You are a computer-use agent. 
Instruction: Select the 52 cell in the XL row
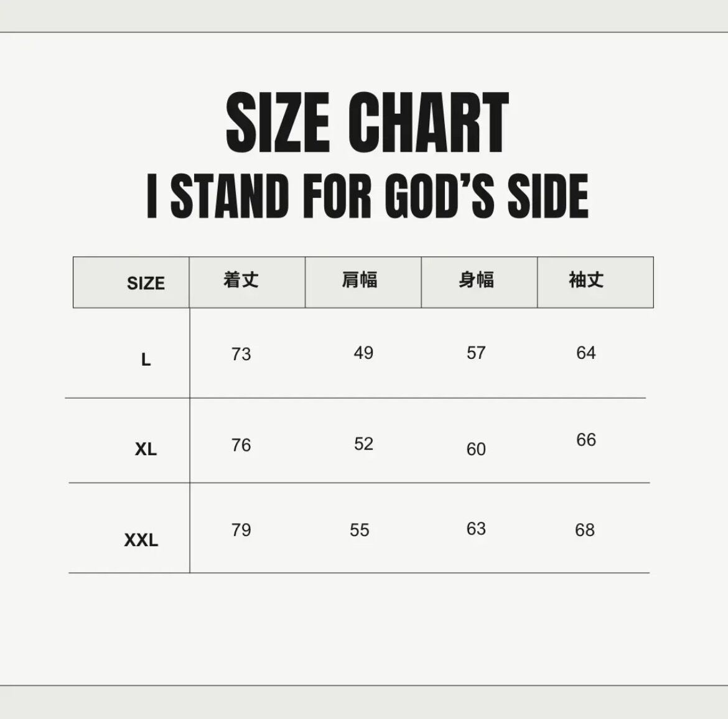pyautogui.click(x=363, y=443)
